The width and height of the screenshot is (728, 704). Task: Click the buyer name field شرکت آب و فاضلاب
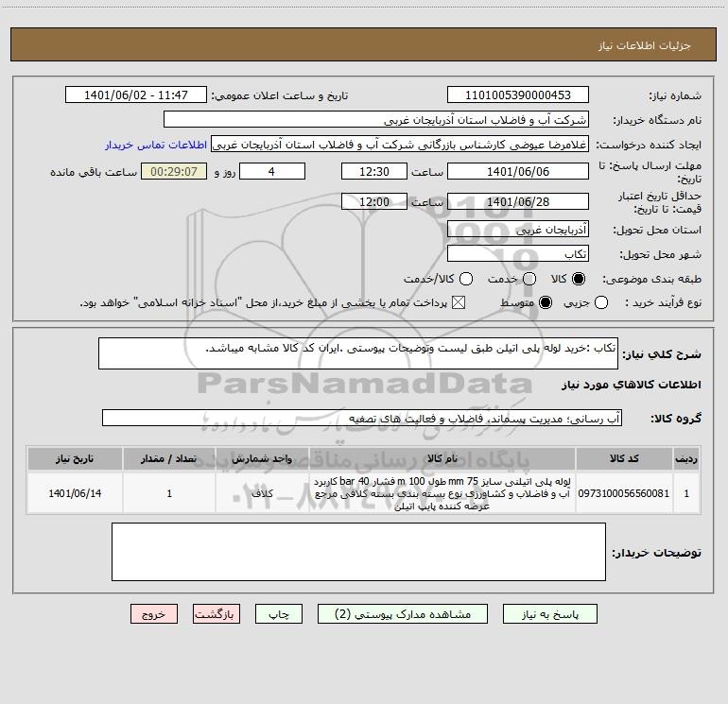point(376,120)
